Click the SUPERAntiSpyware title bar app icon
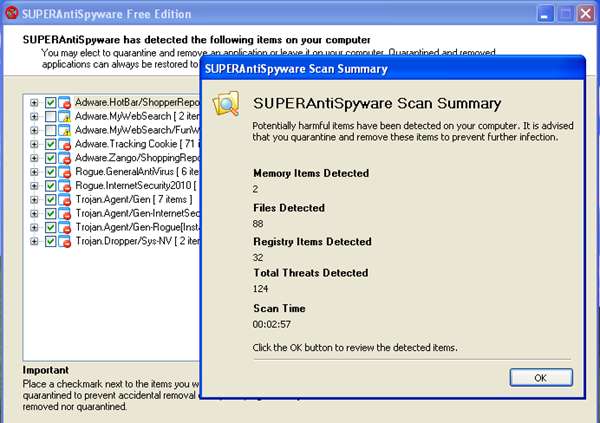 click(x=11, y=13)
